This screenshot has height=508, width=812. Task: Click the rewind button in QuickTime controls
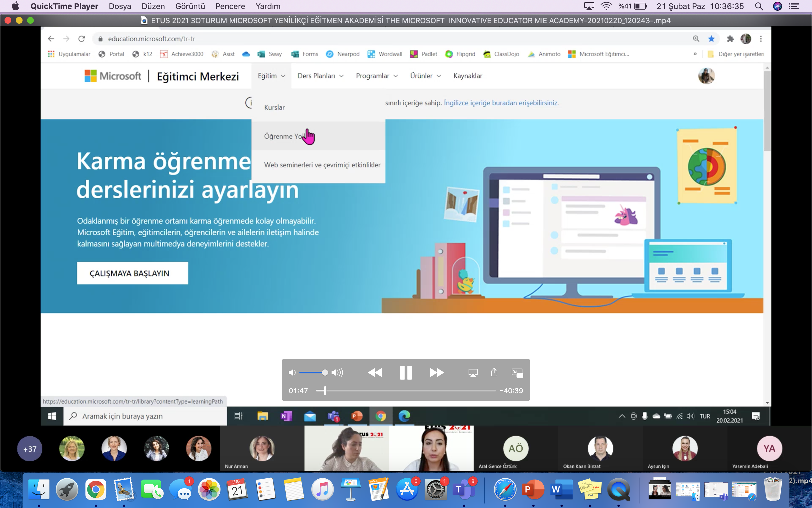(375, 373)
